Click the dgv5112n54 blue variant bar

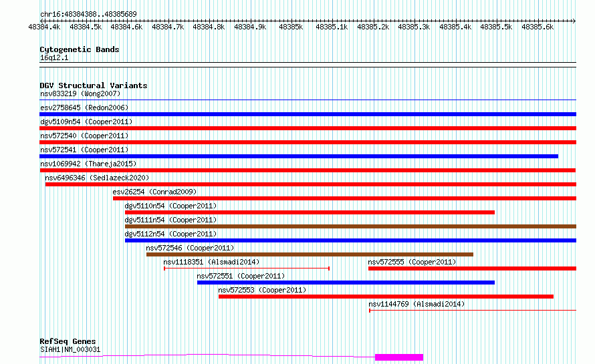coord(350,240)
